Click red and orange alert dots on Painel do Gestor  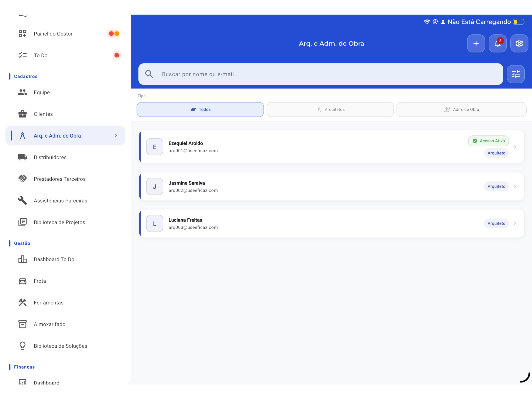pyautogui.click(x=114, y=34)
